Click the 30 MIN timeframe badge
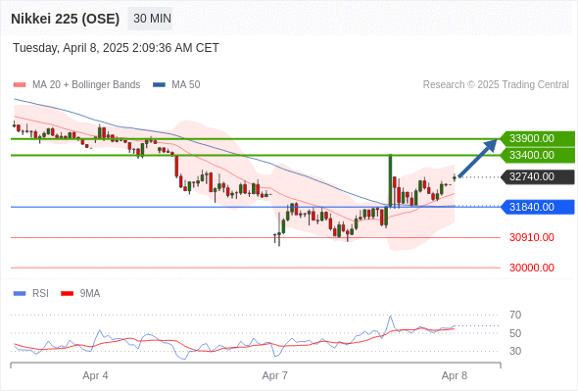Viewport: 578px width, 392px height. (x=150, y=19)
